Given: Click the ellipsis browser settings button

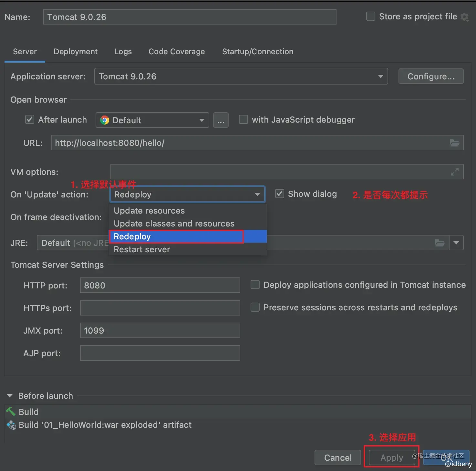Looking at the screenshot, I should point(221,120).
